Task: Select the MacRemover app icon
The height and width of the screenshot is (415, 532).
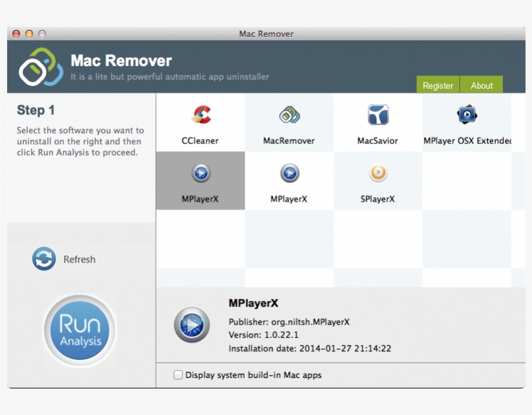Action: pyautogui.click(x=289, y=115)
